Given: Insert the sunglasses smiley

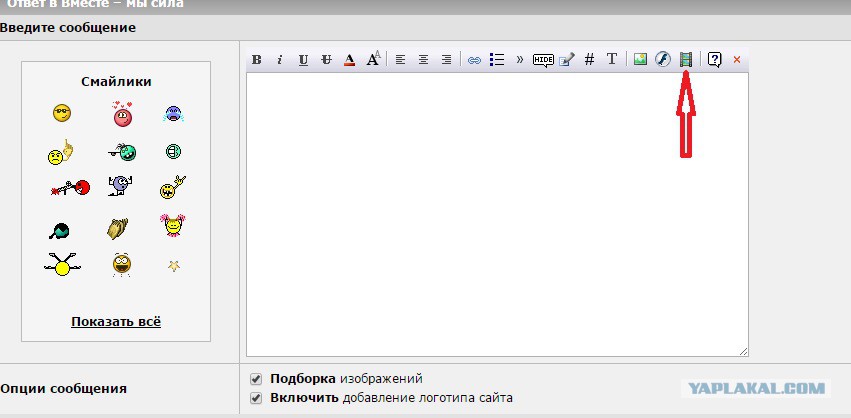Looking at the screenshot, I should click(62, 113).
